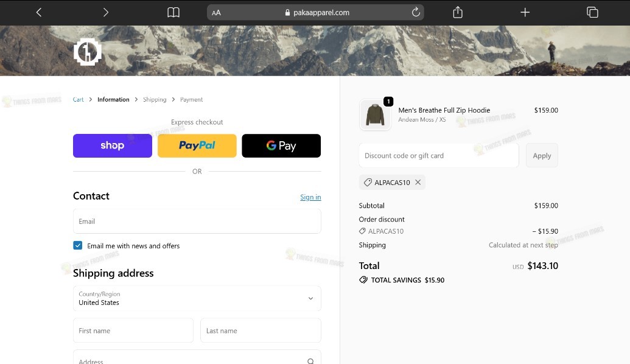Click the Paka store logo

point(87,52)
